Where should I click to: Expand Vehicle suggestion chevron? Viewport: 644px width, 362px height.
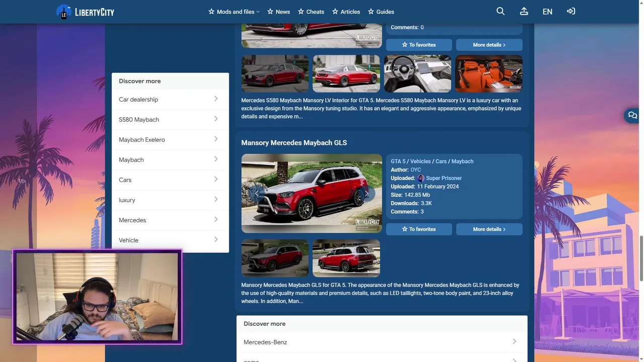pyautogui.click(x=216, y=240)
